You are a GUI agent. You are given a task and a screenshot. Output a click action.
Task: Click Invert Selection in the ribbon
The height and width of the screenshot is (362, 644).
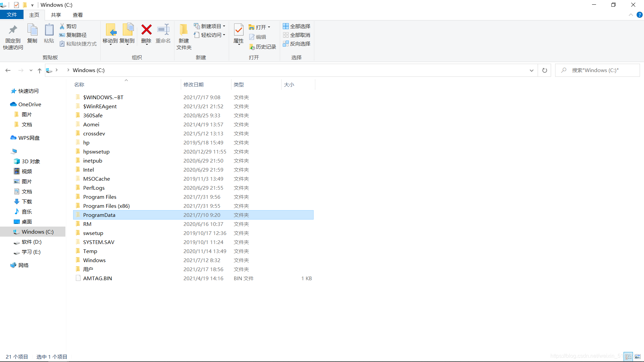(297, 44)
